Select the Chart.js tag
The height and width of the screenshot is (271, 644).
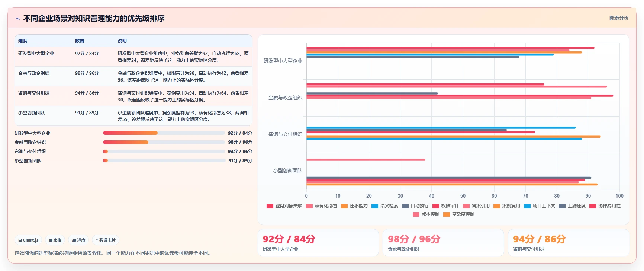coord(29,240)
